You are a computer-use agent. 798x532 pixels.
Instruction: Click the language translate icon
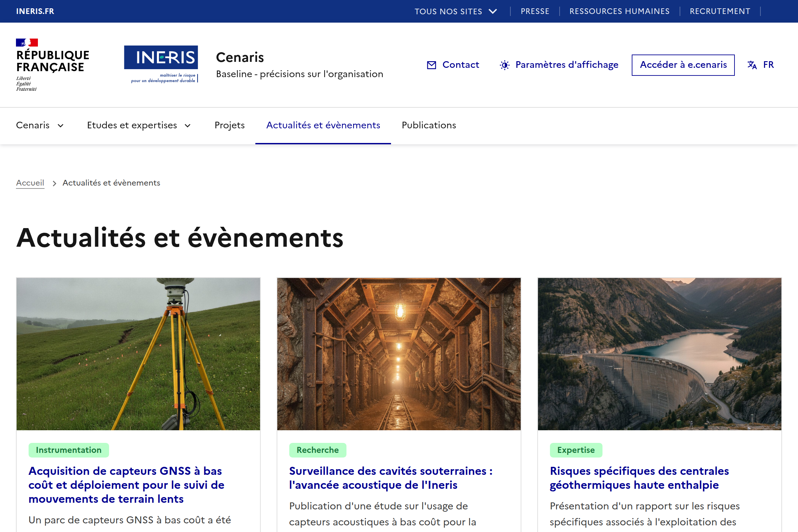coord(752,65)
